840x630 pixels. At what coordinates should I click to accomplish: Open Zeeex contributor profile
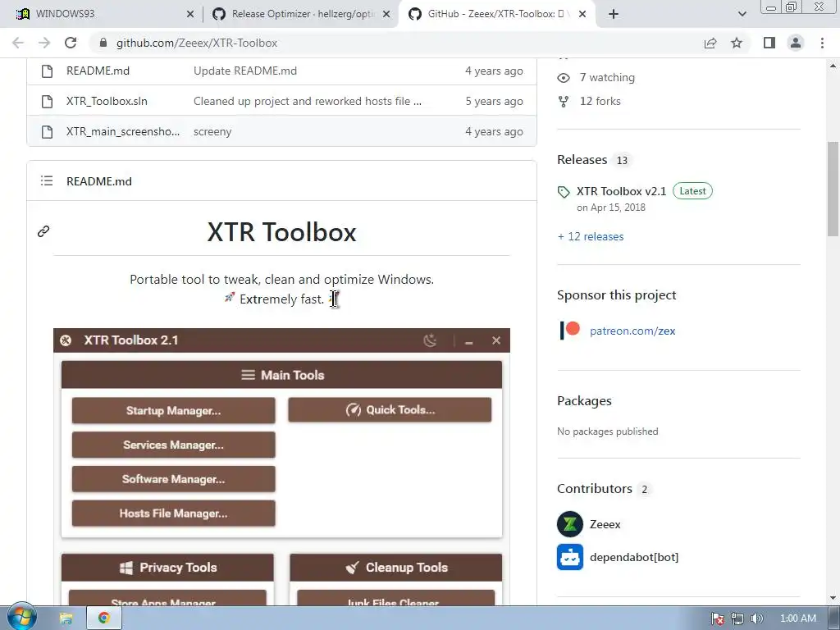605,524
